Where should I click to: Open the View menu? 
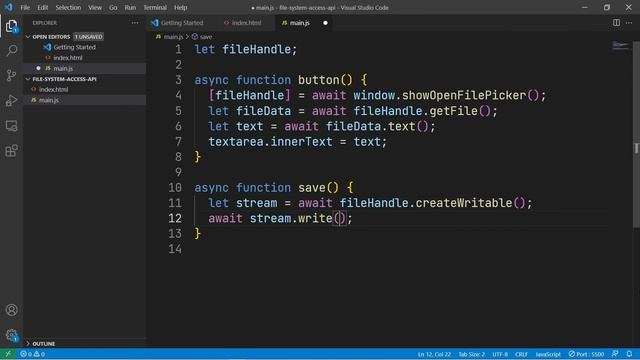95,7
